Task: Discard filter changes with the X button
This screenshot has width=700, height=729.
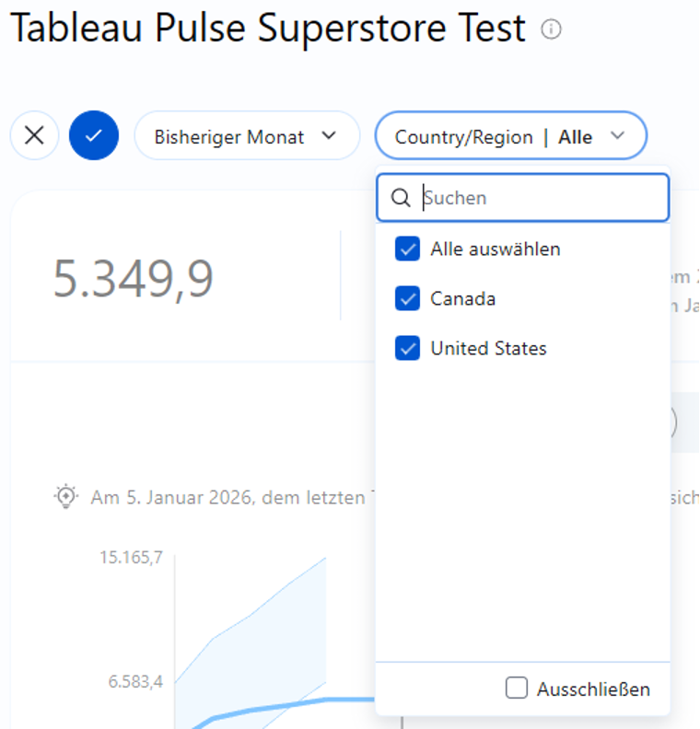Action: coord(34,136)
